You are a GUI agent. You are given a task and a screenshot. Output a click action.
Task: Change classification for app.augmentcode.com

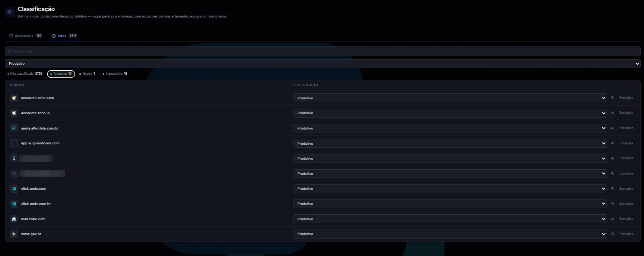click(x=450, y=143)
